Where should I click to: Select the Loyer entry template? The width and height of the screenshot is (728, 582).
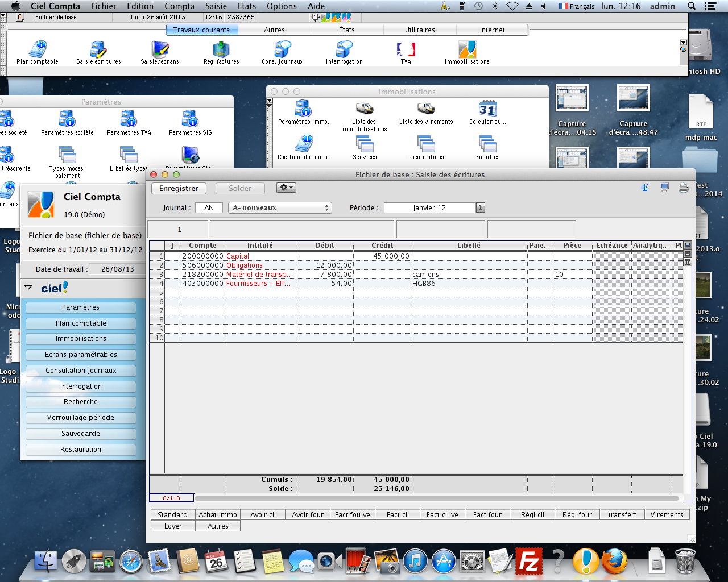173,526
